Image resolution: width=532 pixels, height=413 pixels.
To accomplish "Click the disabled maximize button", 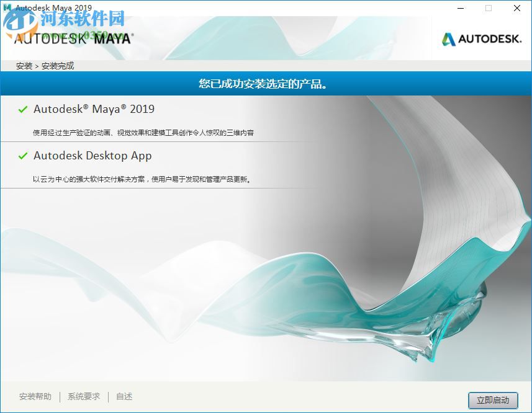I will click(x=489, y=8).
